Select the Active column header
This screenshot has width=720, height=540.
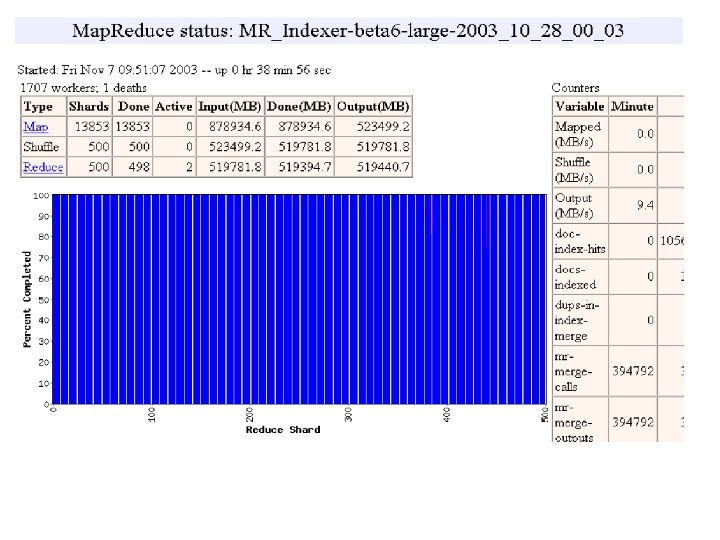coord(174,107)
